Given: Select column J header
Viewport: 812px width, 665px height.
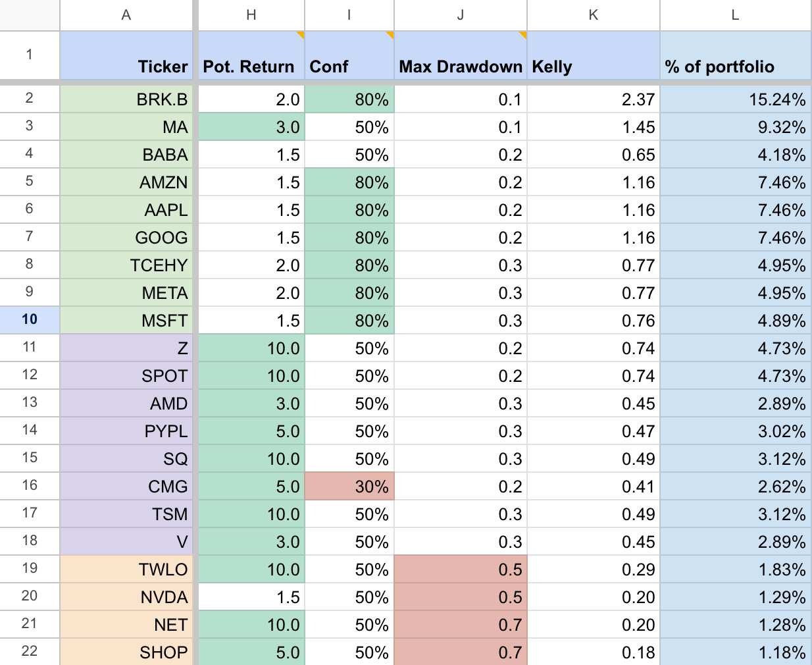Looking at the screenshot, I should tap(461, 15).
